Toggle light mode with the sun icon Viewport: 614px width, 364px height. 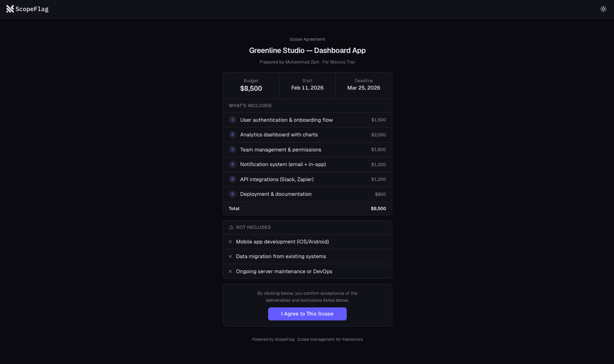pos(603,9)
